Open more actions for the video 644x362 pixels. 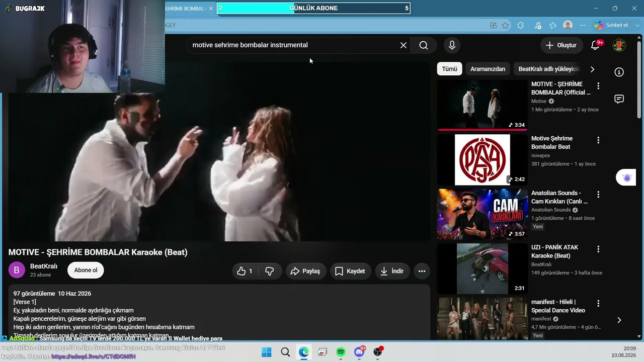422,271
